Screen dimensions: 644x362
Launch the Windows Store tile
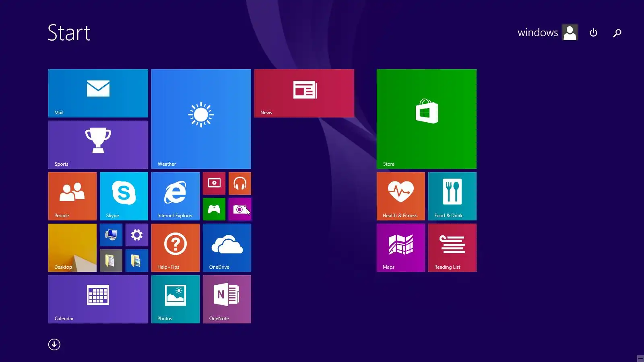[x=427, y=119]
